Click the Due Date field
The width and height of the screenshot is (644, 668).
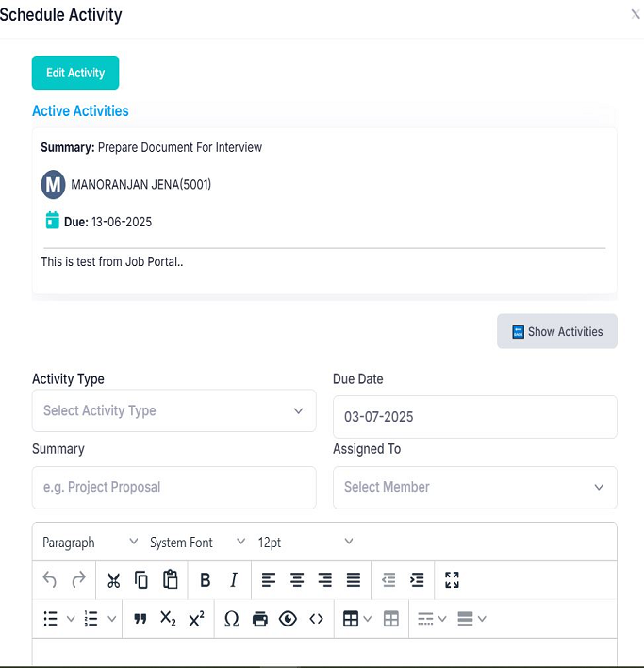(x=474, y=417)
